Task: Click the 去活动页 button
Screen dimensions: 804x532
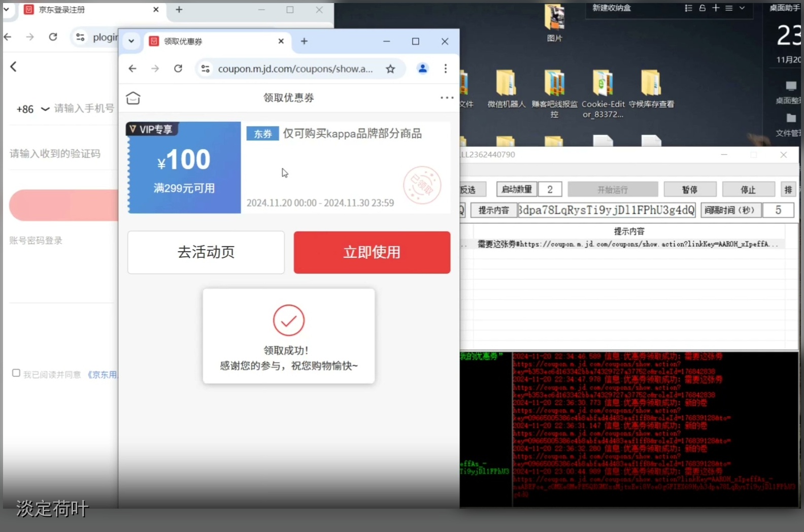Action: click(x=206, y=252)
